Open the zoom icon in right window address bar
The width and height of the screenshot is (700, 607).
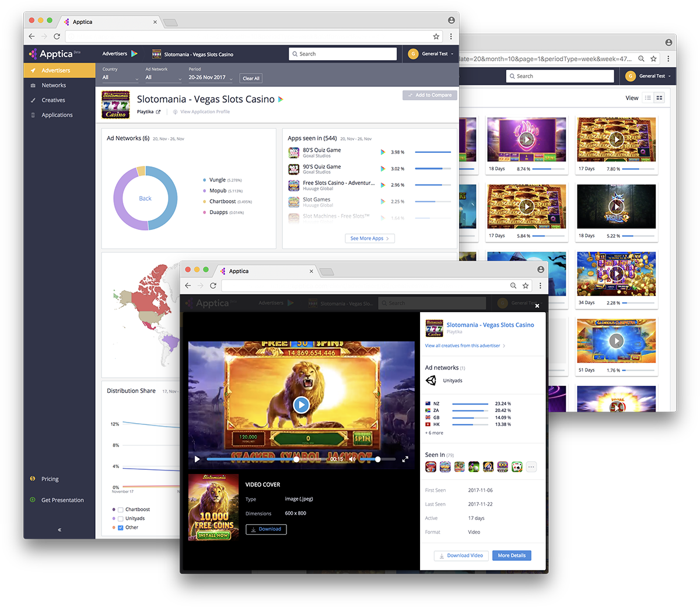641,58
